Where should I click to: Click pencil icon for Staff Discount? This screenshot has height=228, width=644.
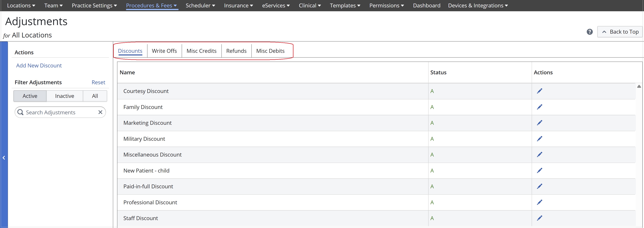540,218
